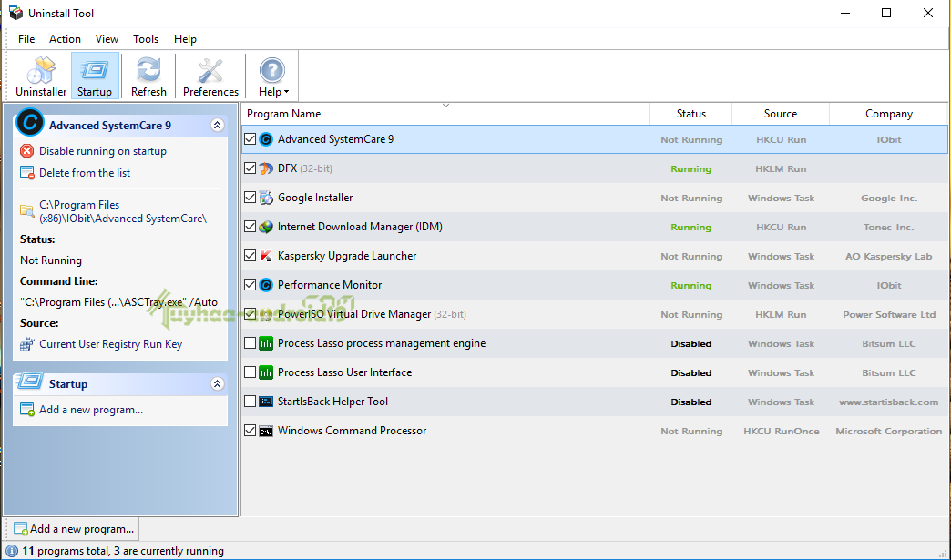Viewport: 951px width, 560px height.
Task: Click Delete from the list link
Action: tap(85, 173)
